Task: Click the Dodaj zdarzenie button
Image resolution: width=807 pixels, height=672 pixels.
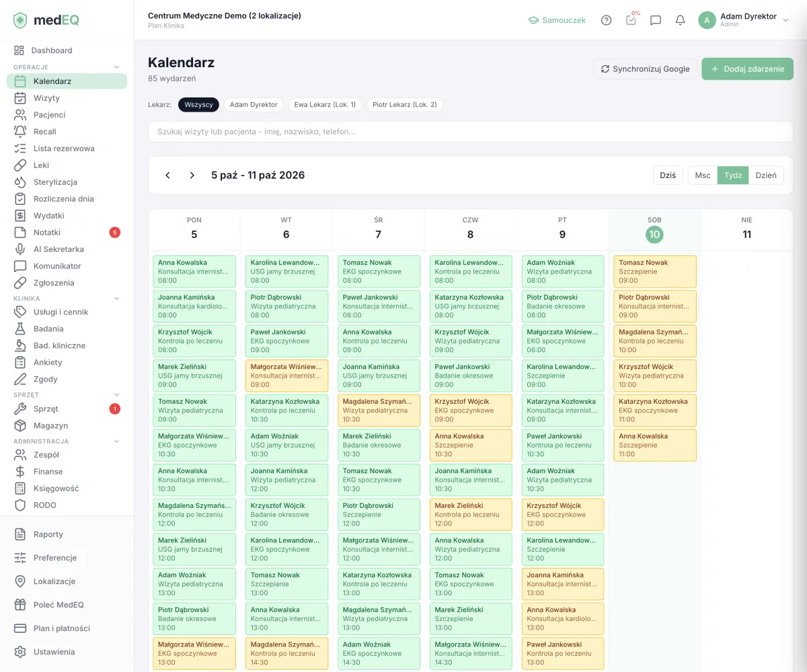Action: (x=747, y=69)
